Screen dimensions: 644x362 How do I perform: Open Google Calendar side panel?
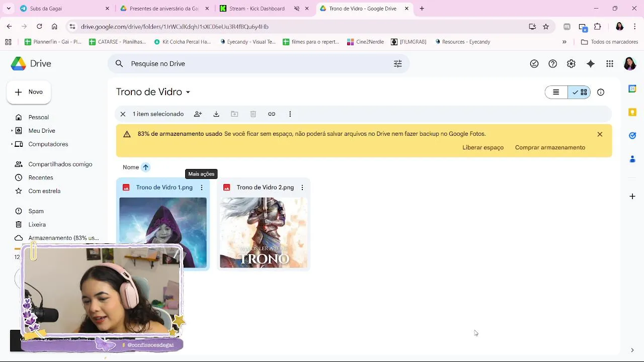coord(632,89)
